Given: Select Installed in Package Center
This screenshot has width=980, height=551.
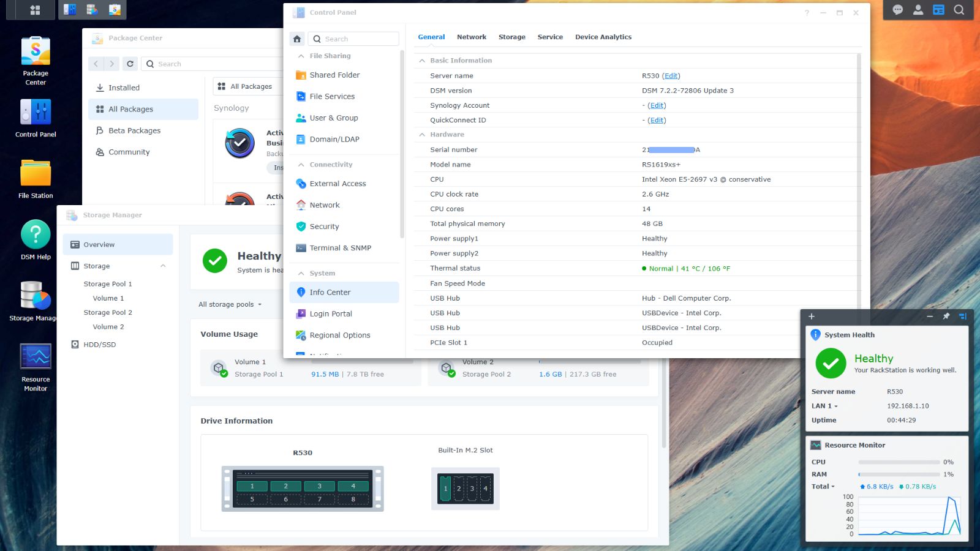Looking at the screenshot, I should (143, 88).
